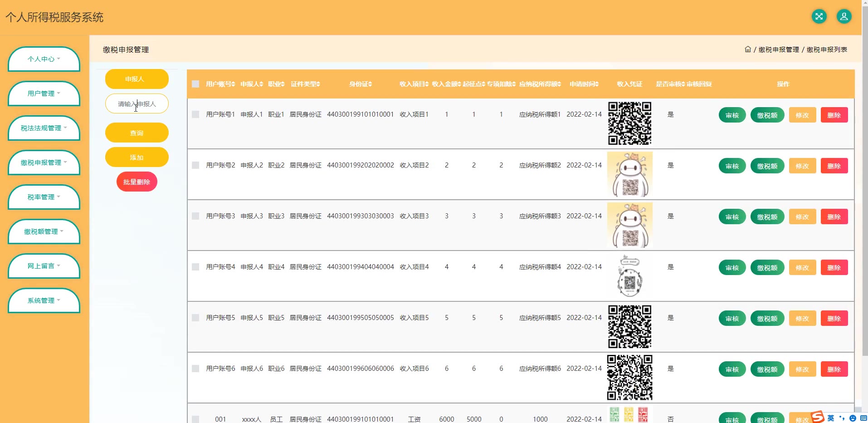The image size is (868, 423).
Task: Tick the select-all checkbox in table header
Action: [195, 84]
